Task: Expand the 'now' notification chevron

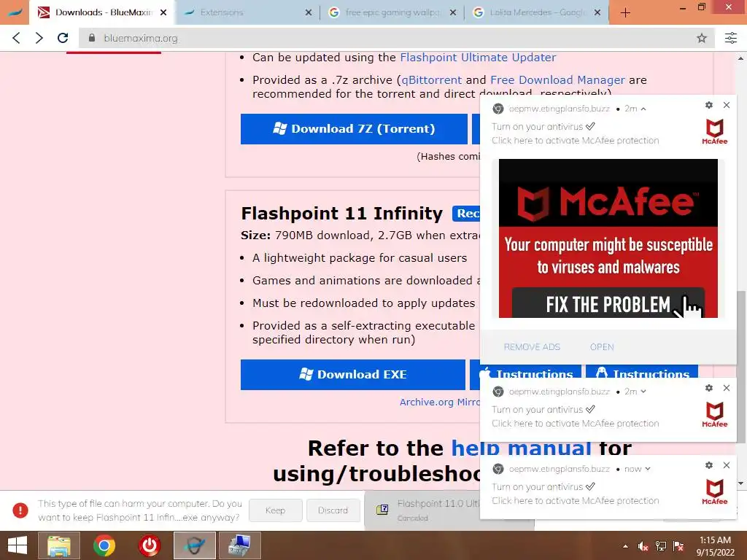Action: click(648, 469)
